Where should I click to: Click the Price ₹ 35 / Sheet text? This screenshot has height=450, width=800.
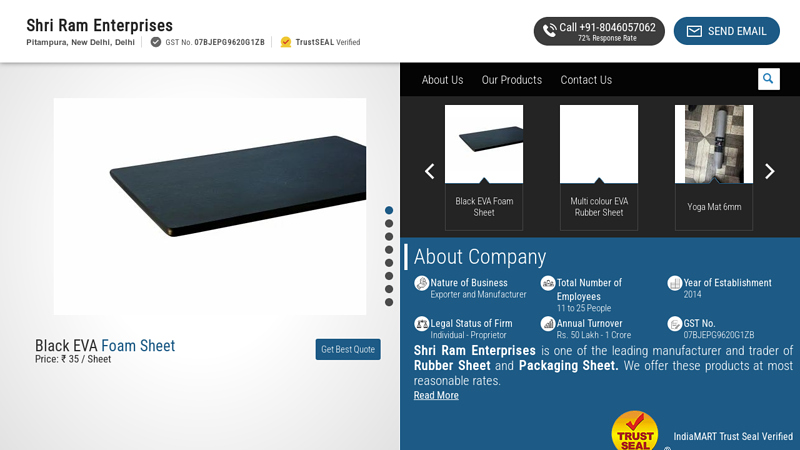(x=73, y=359)
